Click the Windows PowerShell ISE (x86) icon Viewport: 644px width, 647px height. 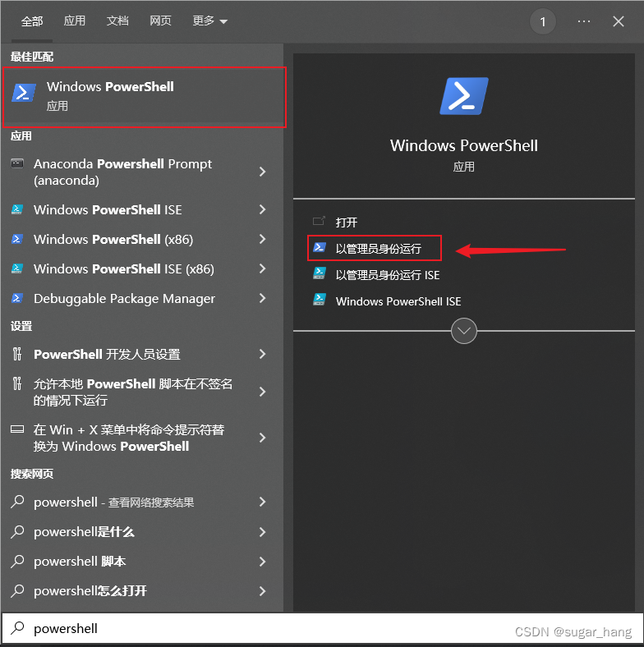pyautogui.click(x=17, y=268)
